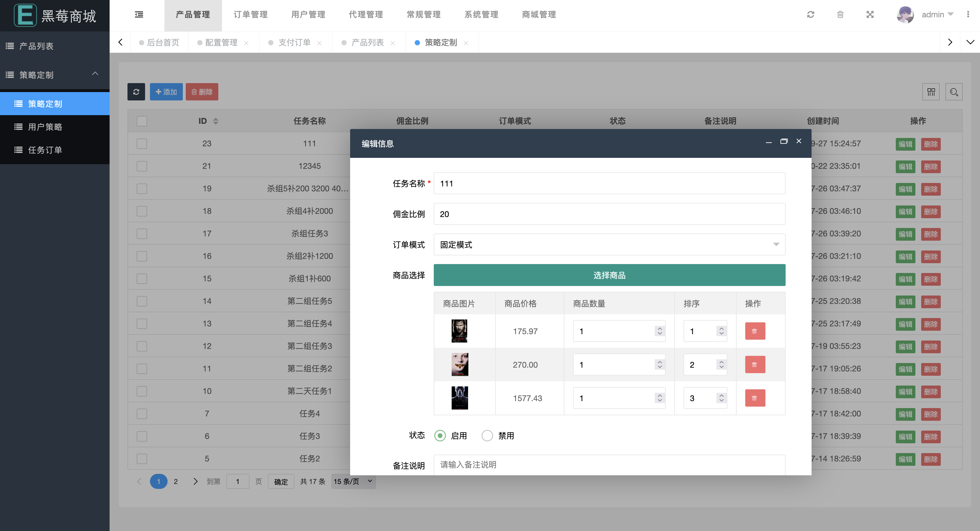Click the 选择商品 button
Image resolution: width=980 pixels, height=531 pixels.
click(609, 275)
